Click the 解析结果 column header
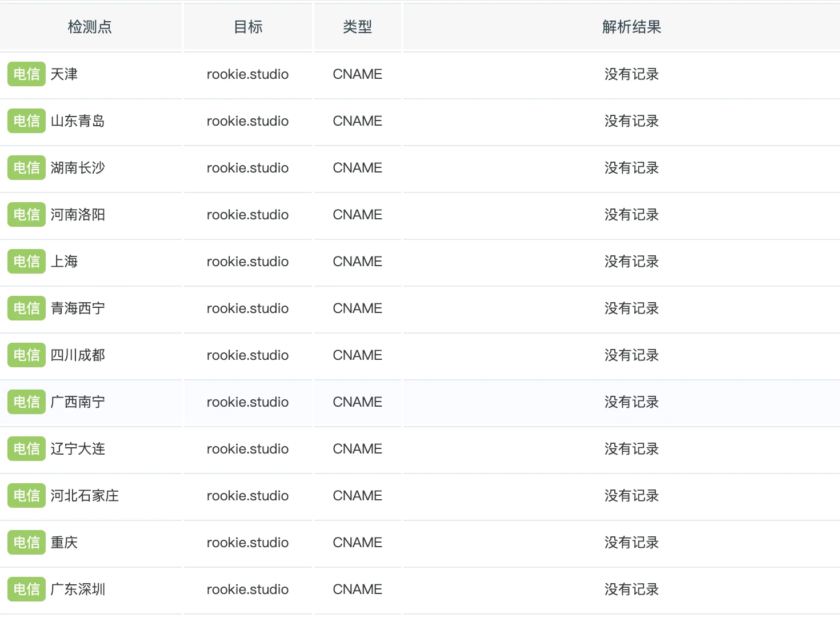The width and height of the screenshot is (840, 618). pos(631,27)
